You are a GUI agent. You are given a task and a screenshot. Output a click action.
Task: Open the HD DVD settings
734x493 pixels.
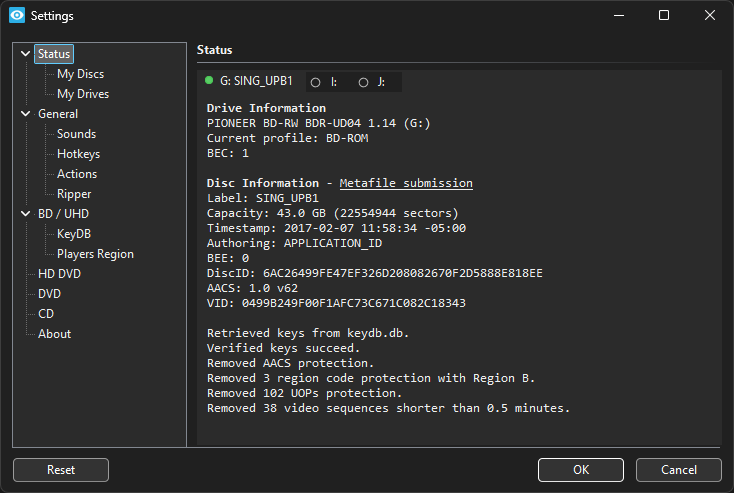point(59,274)
